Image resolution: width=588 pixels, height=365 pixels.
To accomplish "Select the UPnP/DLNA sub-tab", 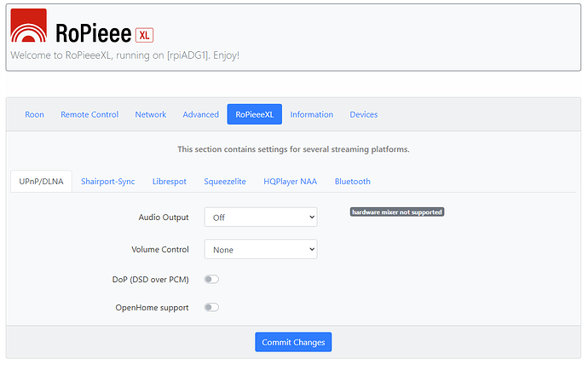I will (41, 182).
